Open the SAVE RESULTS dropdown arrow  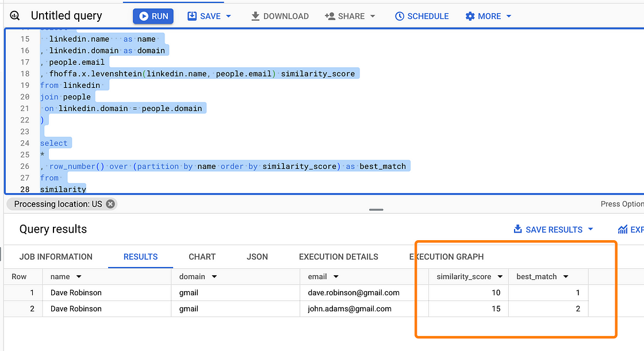[591, 229]
